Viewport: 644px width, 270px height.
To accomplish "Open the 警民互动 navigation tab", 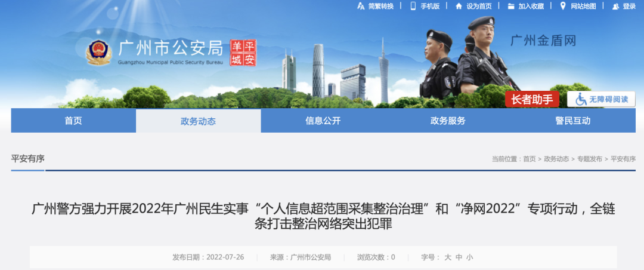I will click(x=573, y=121).
